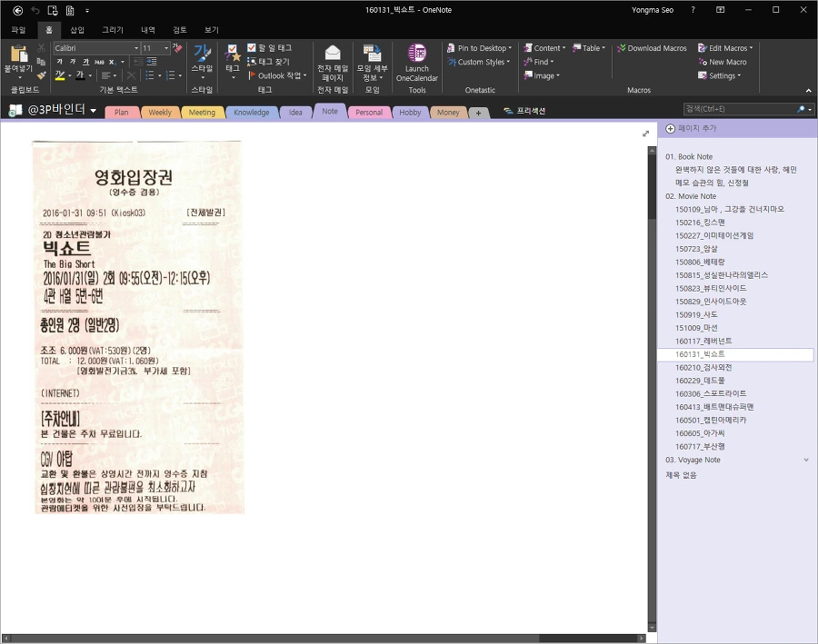The width and height of the screenshot is (818, 644).
Task: Toggle the To Do tag checkbox
Action: pos(252,47)
